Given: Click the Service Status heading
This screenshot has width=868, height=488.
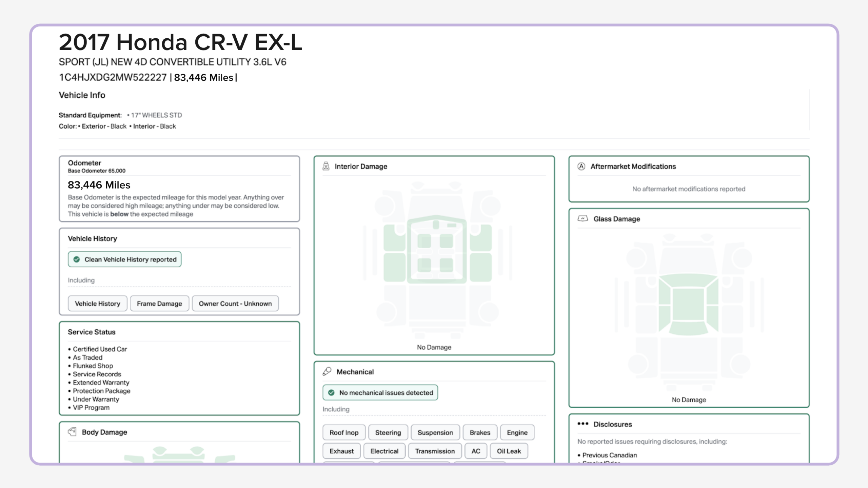Looking at the screenshot, I should (x=92, y=332).
